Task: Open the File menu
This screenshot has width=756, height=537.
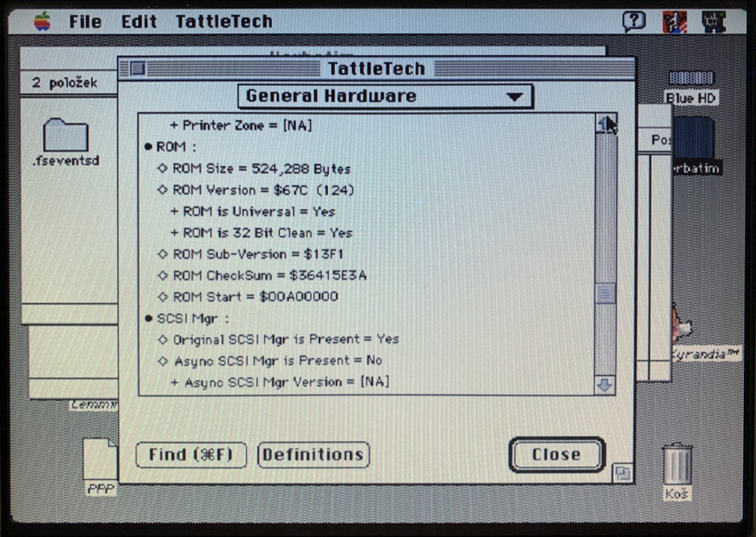Action: point(85,22)
